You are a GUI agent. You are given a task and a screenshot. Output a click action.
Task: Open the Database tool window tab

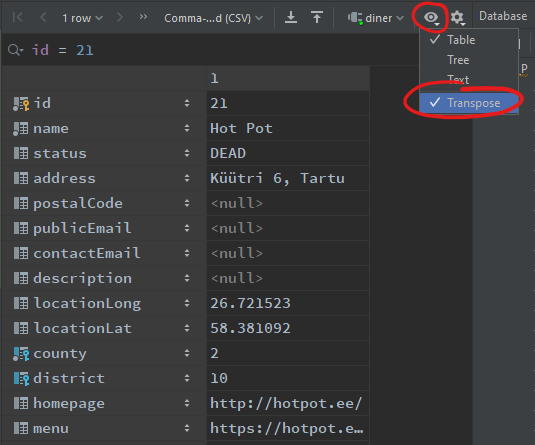click(x=503, y=16)
